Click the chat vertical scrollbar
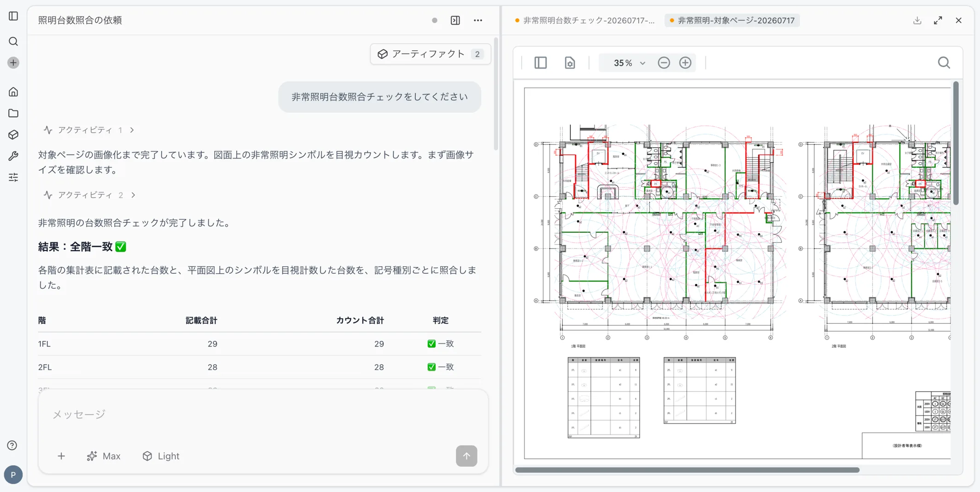The width and height of the screenshot is (980, 492). (x=496, y=94)
